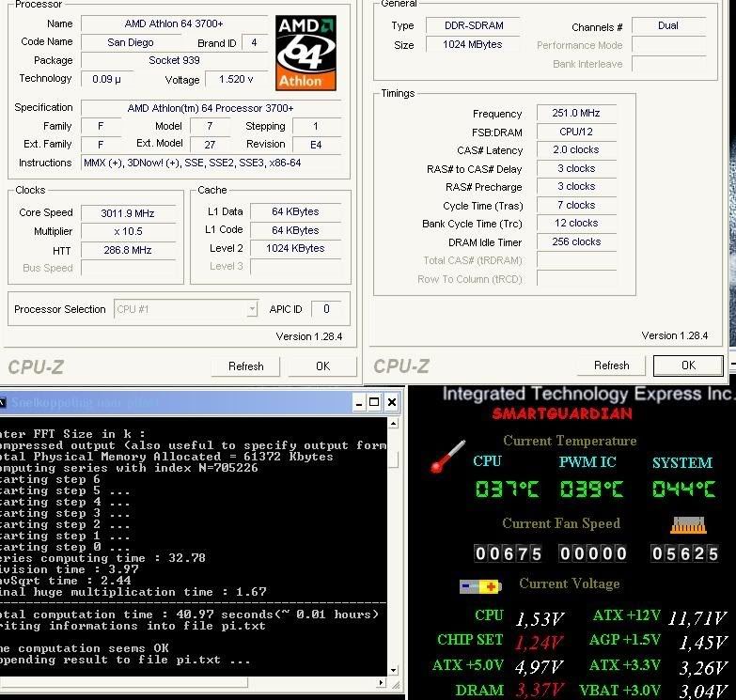
Task: Click the battery voltage icon
Action: coord(480,586)
